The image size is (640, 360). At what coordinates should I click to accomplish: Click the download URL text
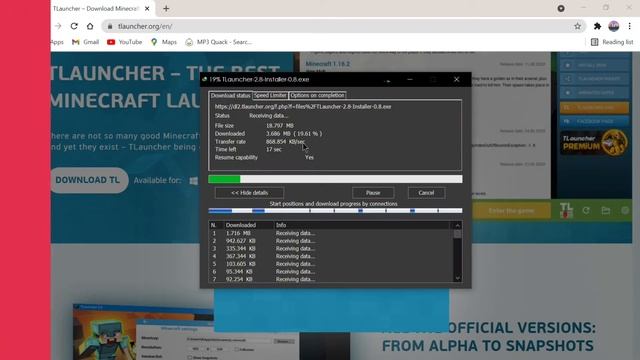tap(303, 107)
